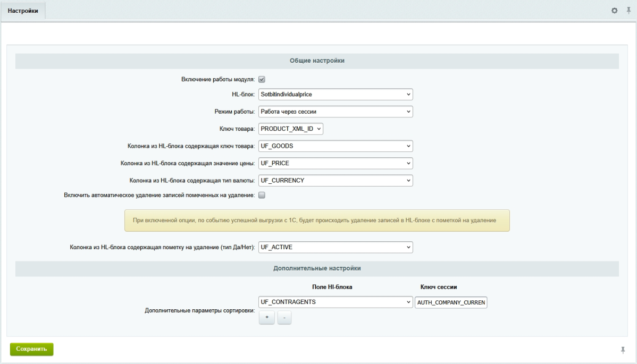Click the green 'Сохранить' button
The height and width of the screenshot is (364, 637).
point(32,349)
